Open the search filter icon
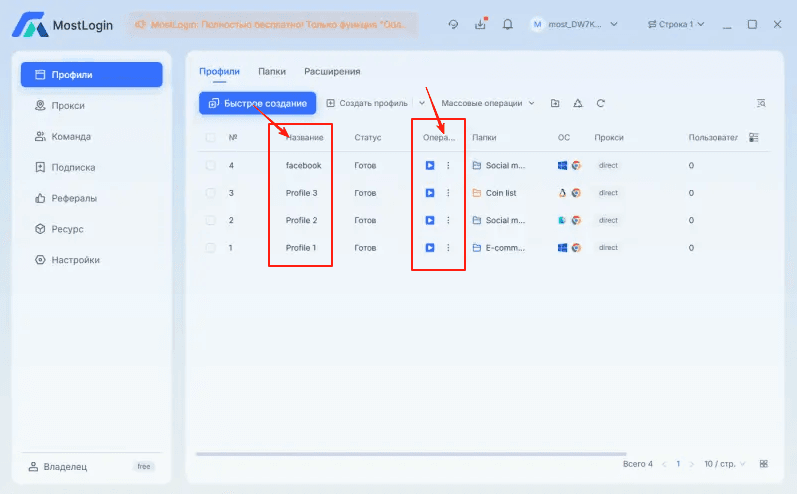 tap(761, 103)
